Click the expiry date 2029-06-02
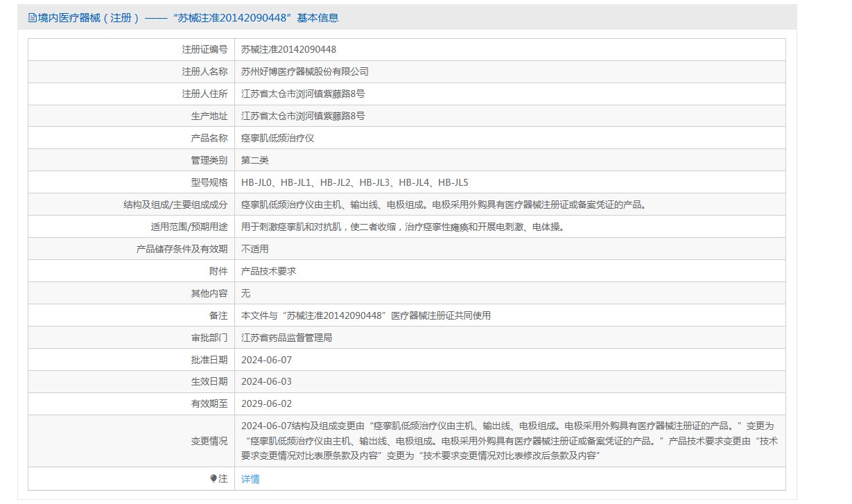Viewport: 852px width, 504px height. 267,403
